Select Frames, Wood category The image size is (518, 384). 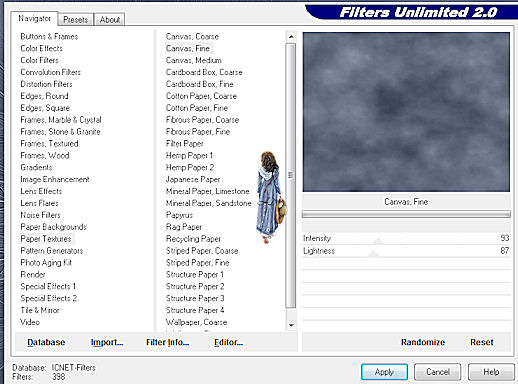pyautogui.click(x=45, y=156)
